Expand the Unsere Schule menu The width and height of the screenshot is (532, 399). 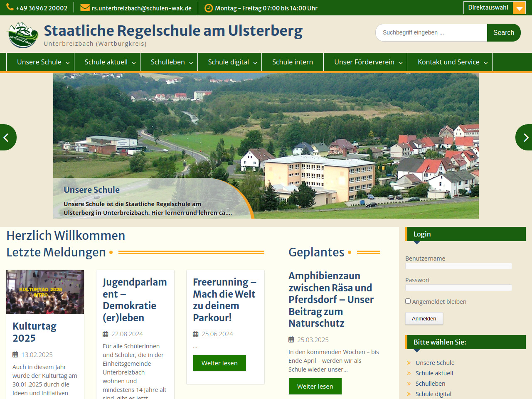pyautogui.click(x=40, y=62)
